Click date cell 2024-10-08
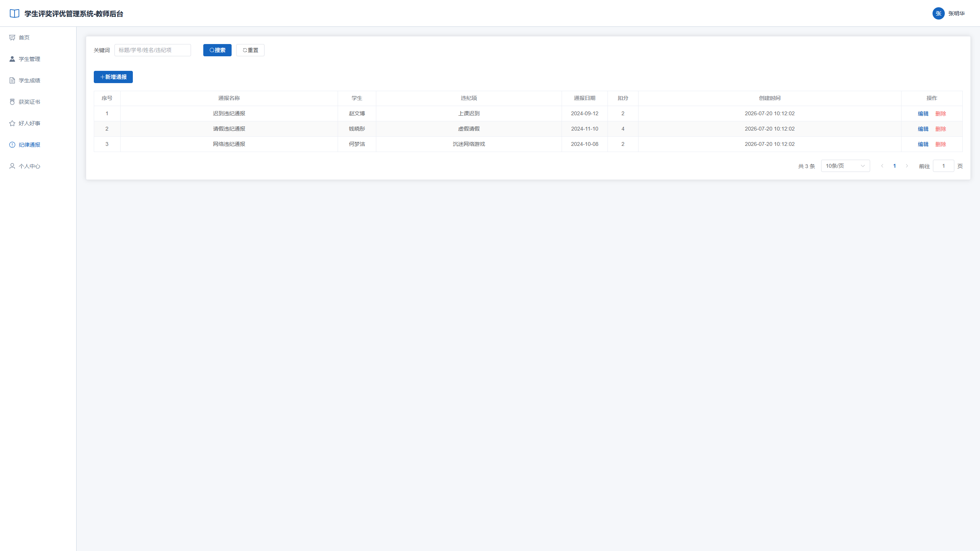This screenshot has width=980, height=551. 585,144
